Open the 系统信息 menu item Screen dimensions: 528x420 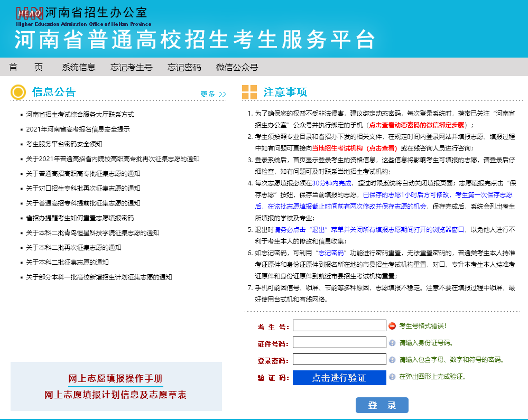78,68
